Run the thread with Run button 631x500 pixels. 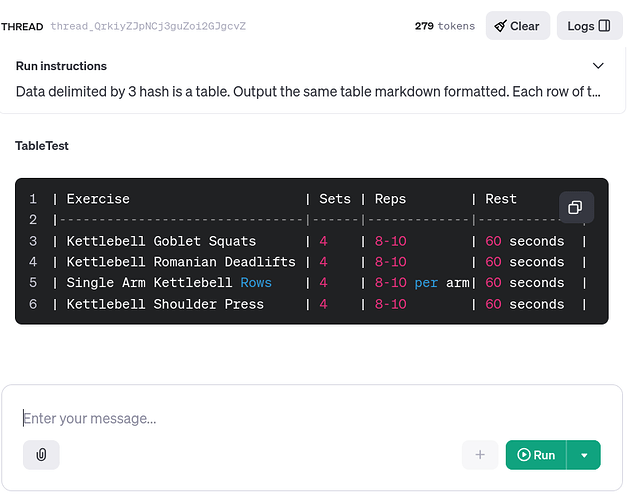click(536, 455)
